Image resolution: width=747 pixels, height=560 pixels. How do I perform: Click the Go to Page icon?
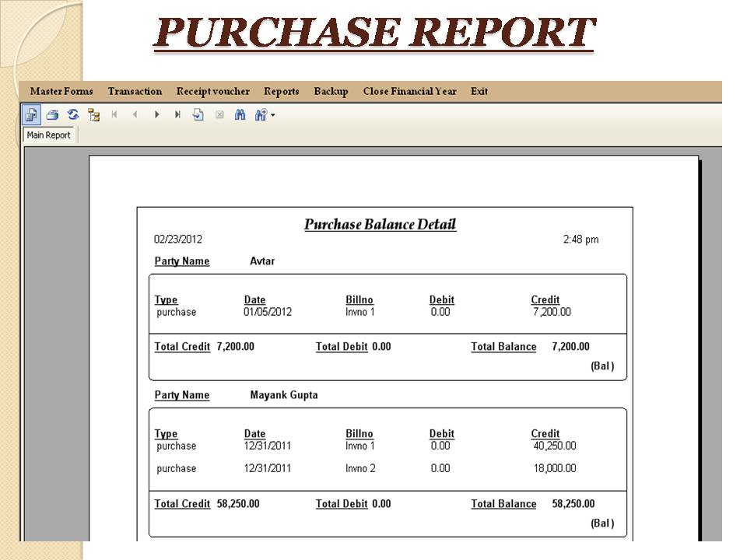(198, 115)
